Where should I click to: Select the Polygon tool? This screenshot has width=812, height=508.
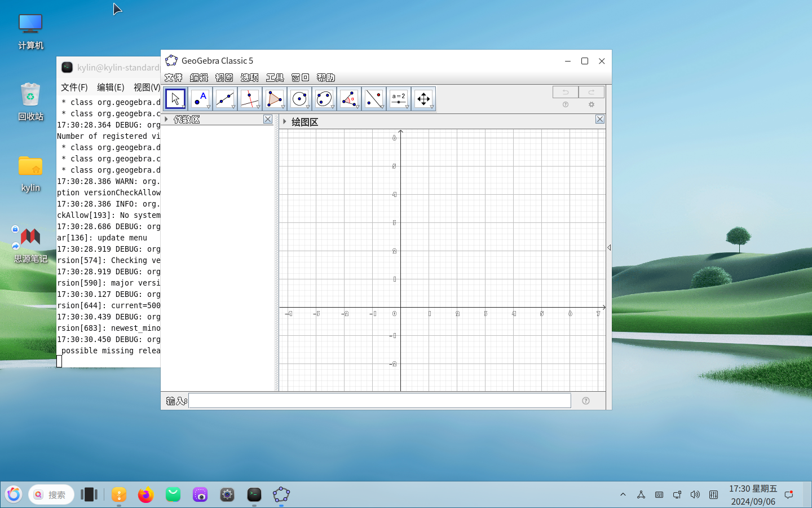pyautogui.click(x=275, y=99)
